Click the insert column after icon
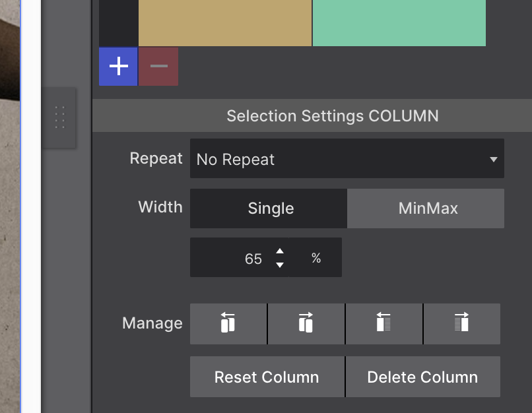 pyautogui.click(x=462, y=324)
